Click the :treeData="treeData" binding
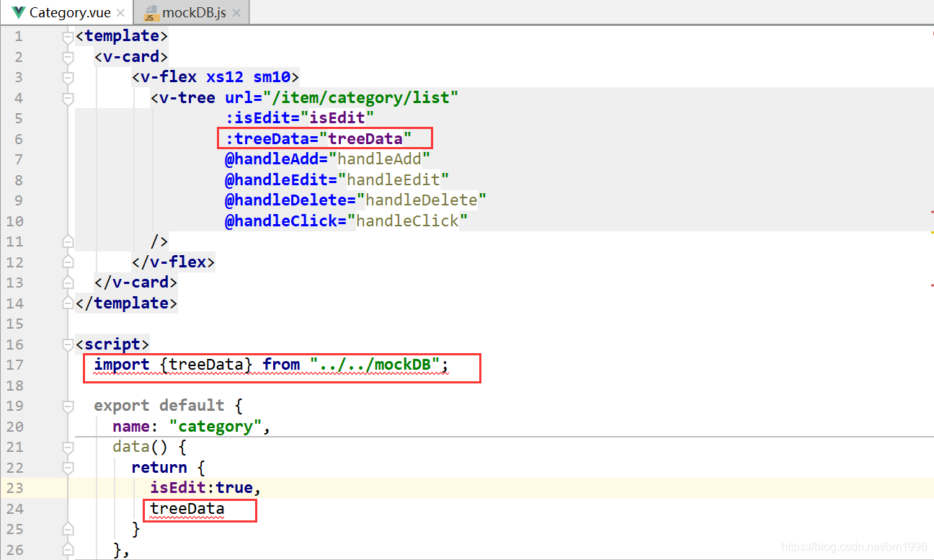Image resolution: width=934 pixels, height=560 pixels. pyautogui.click(x=319, y=138)
